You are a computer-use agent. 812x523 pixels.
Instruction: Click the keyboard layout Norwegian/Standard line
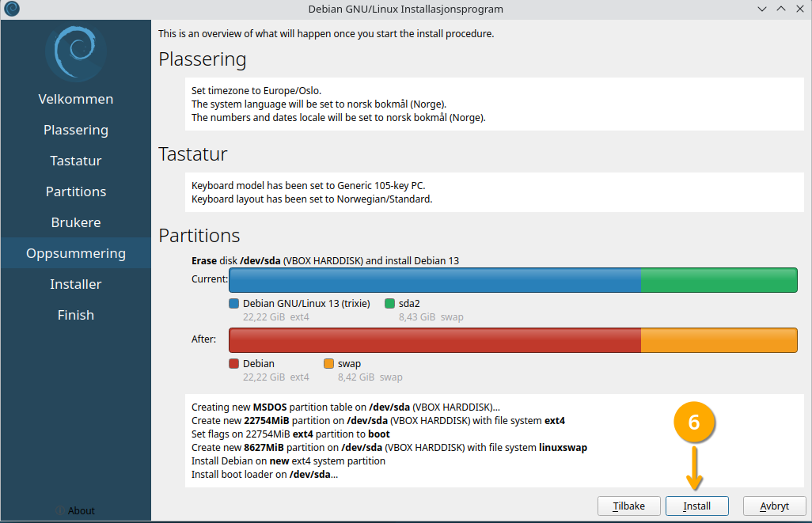[x=312, y=199]
